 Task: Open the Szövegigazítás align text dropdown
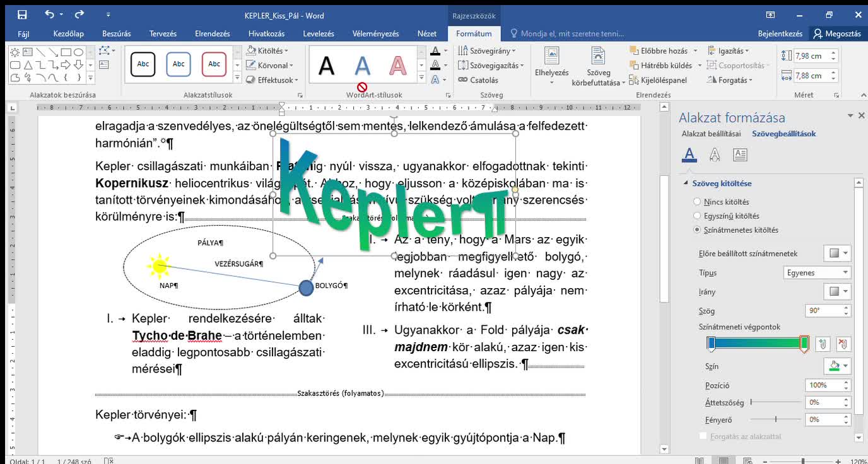491,65
